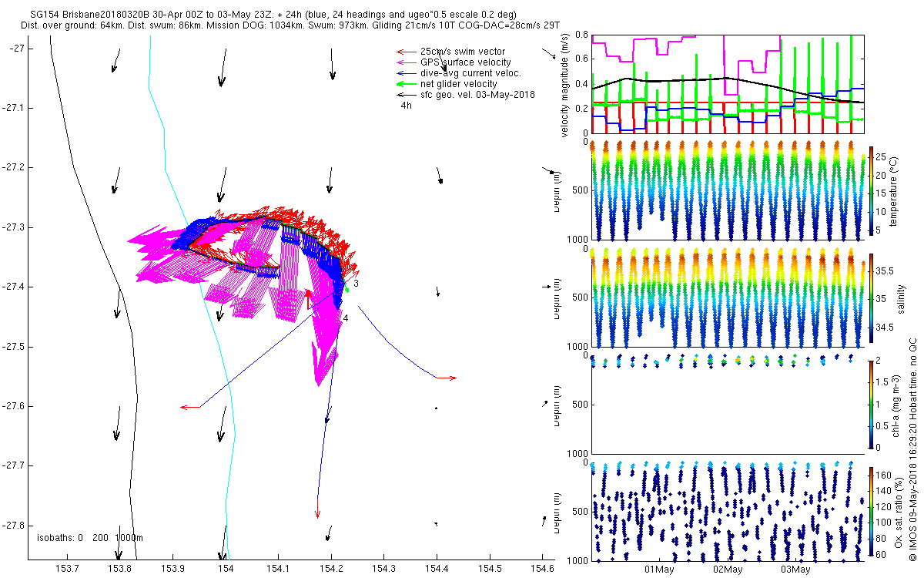Screen dimensions: 924x578
Task: Click the 'isobaths: 0 200 1000m' label
Action: click(x=89, y=537)
